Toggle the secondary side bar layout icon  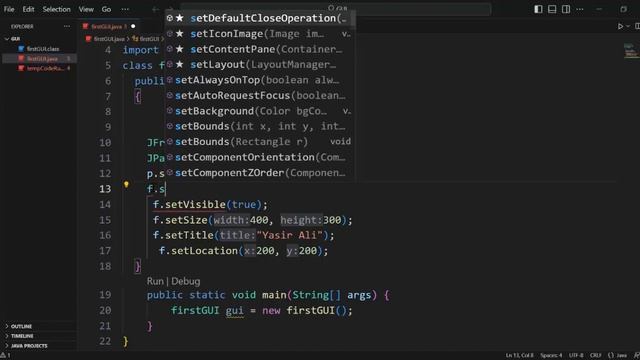point(566,9)
